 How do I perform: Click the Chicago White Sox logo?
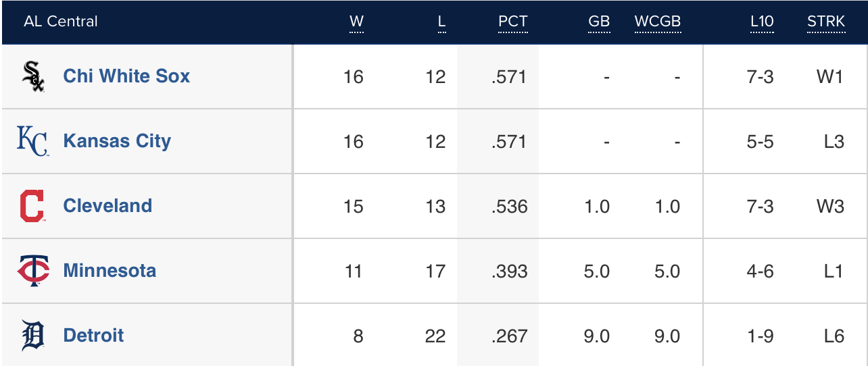[33, 76]
